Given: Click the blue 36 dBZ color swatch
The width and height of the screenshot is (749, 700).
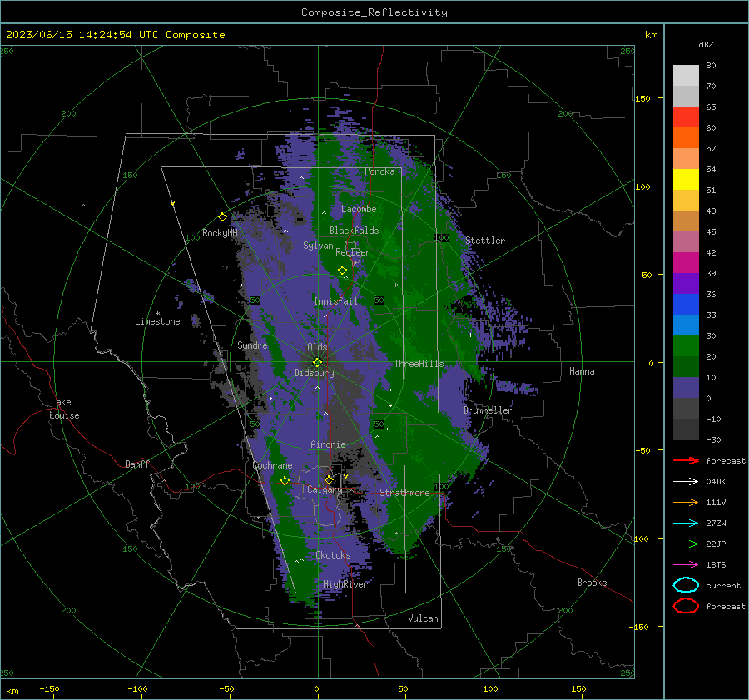Looking at the screenshot, I should [x=686, y=304].
